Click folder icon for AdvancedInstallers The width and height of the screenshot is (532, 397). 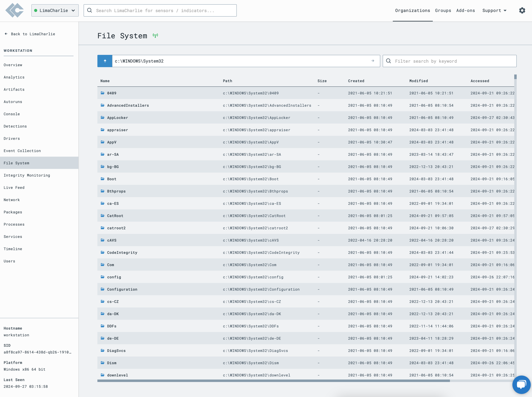point(102,105)
